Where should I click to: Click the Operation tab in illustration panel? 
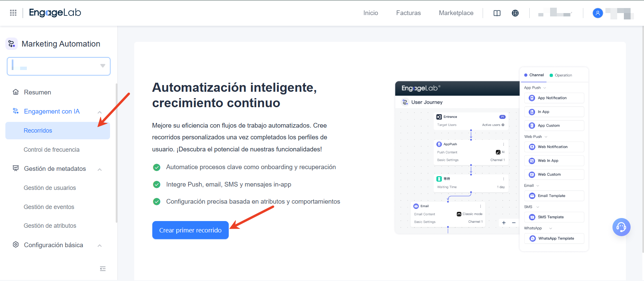[561, 75]
